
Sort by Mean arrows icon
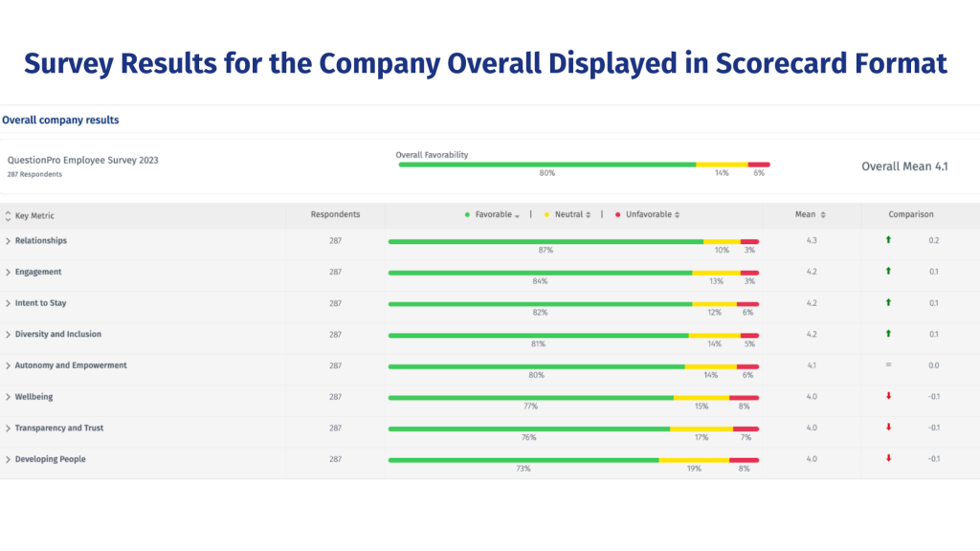(x=822, y=215)
